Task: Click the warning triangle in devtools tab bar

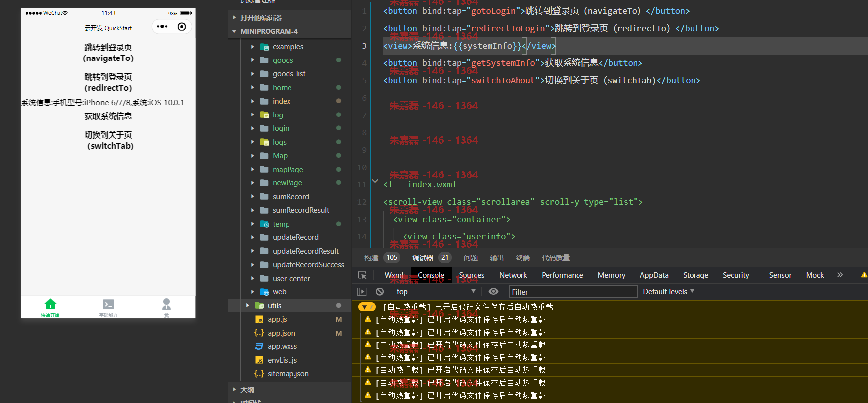Action: (x=864, y=275)
